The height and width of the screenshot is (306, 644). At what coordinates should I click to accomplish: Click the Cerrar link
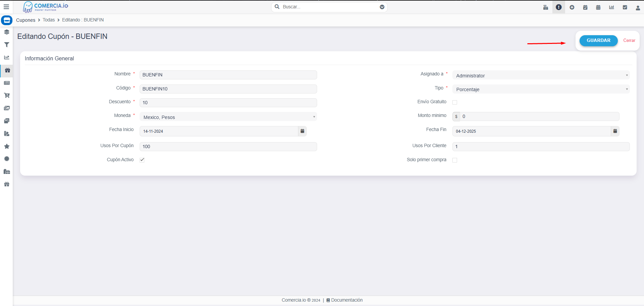629,41
